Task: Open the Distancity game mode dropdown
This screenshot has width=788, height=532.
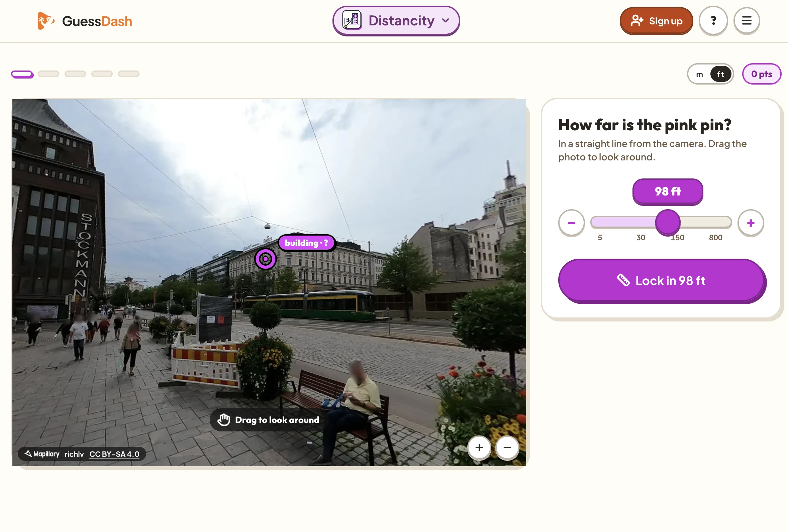Action: click(396, 21)
